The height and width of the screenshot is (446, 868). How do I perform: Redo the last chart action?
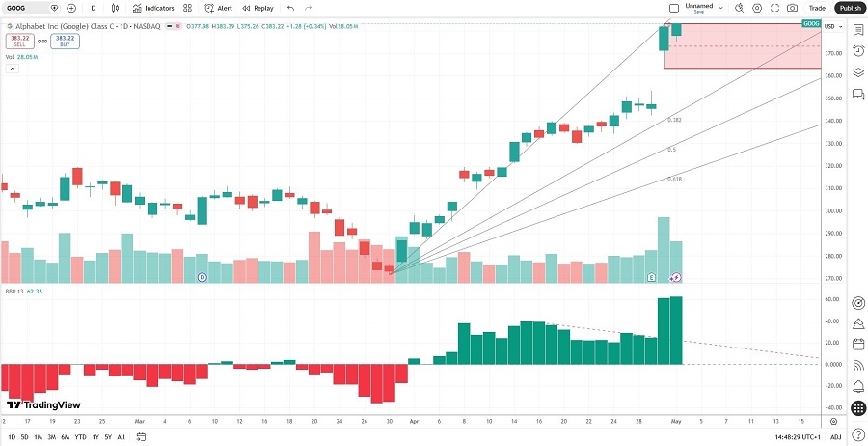(309, 8)
